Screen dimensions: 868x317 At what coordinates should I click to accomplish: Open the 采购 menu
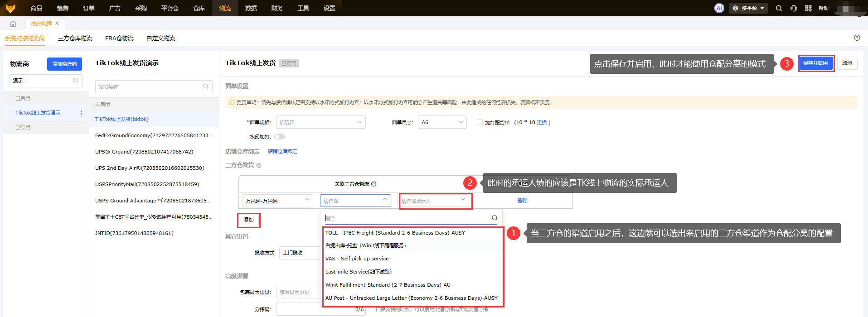tap(141, 8)
